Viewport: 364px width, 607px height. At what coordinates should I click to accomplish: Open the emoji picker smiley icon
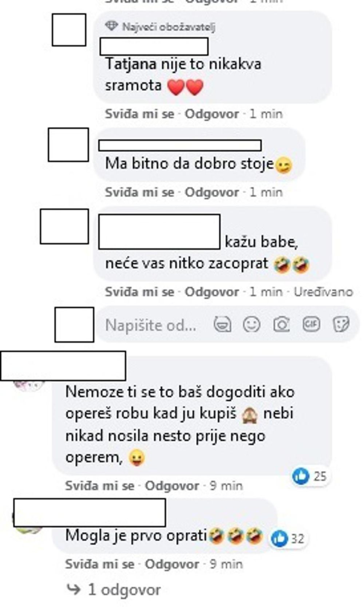tap(252, 324)
